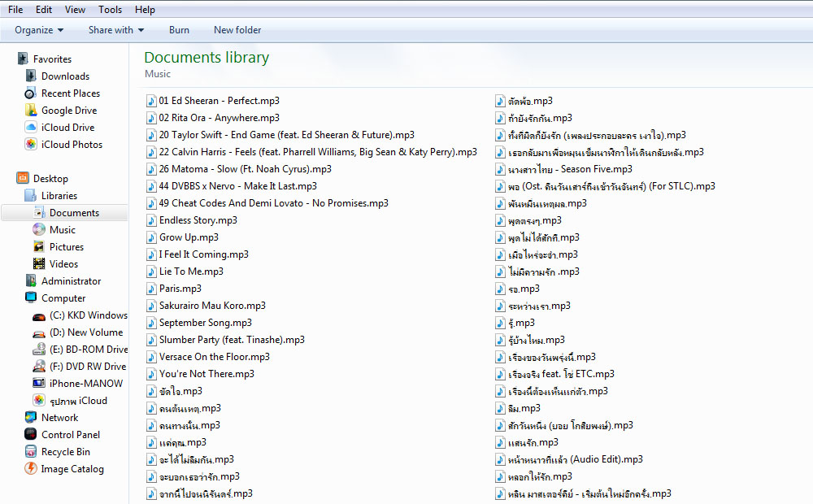Screen dimensions: 813x504
Task: Click the Downloads folder icon
Action: tap(31, 76)
